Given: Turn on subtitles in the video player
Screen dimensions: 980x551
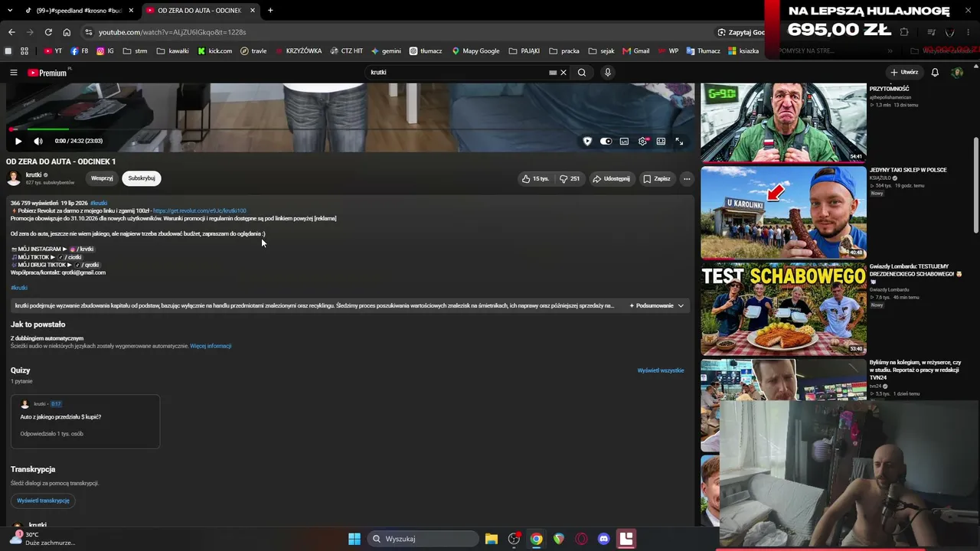Looking at the screenshot, I should click(624, 141).
